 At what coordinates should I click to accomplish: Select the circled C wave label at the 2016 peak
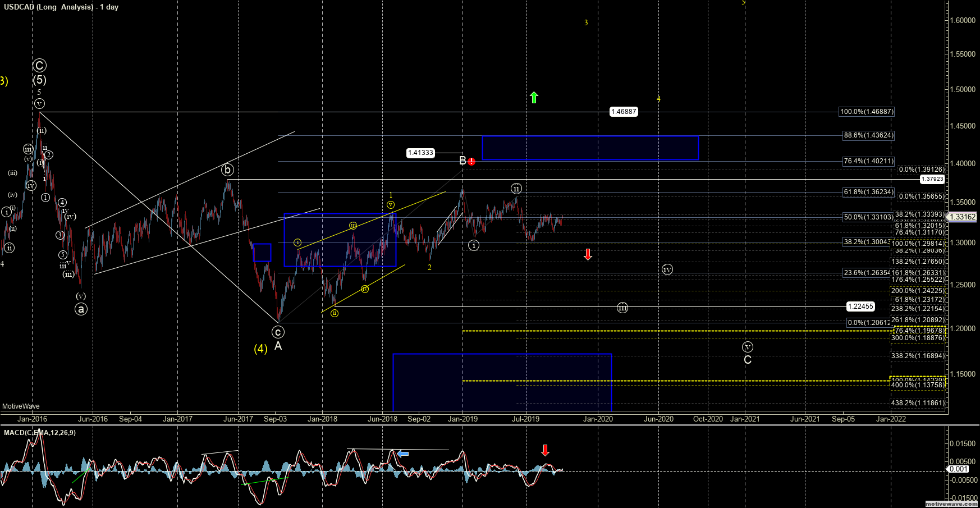coord(39,66)
